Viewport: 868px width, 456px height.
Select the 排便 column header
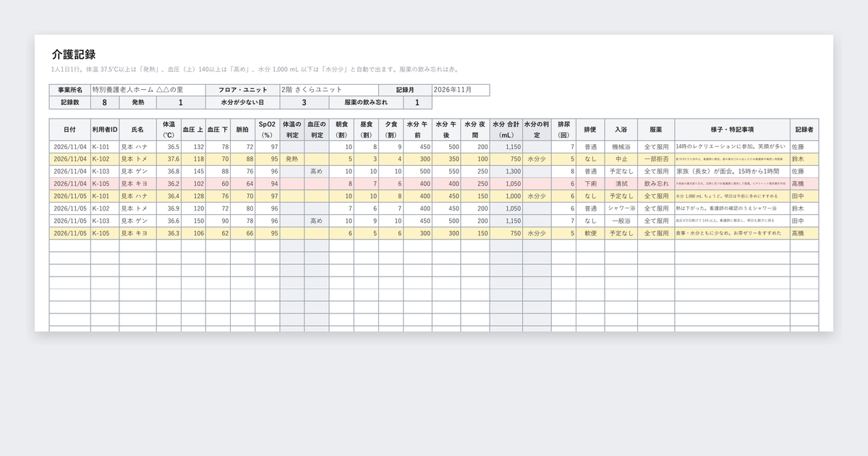click(590, 130)
